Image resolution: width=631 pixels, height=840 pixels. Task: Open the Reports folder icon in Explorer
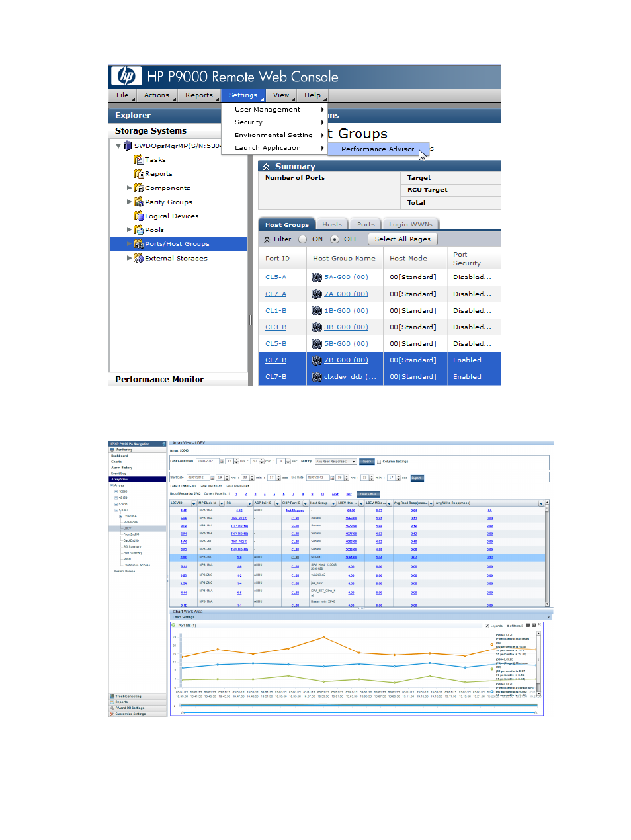138,173
